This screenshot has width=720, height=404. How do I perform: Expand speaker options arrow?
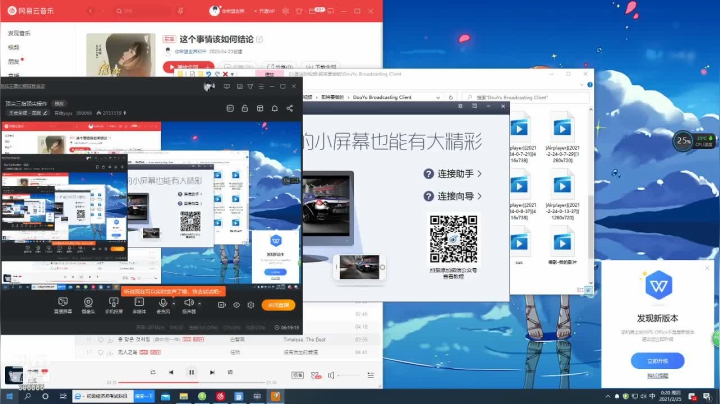point(199,303)
